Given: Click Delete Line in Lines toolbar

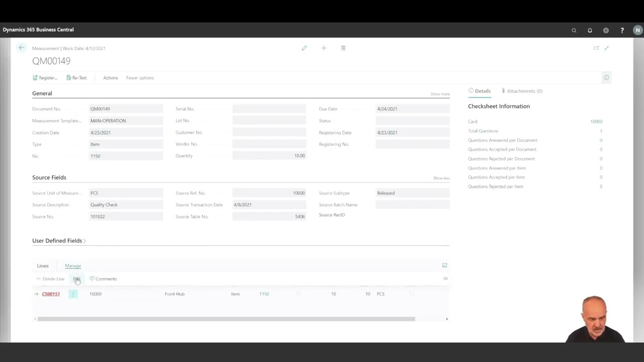Looking at the screenshot, I should coord(50,279).
